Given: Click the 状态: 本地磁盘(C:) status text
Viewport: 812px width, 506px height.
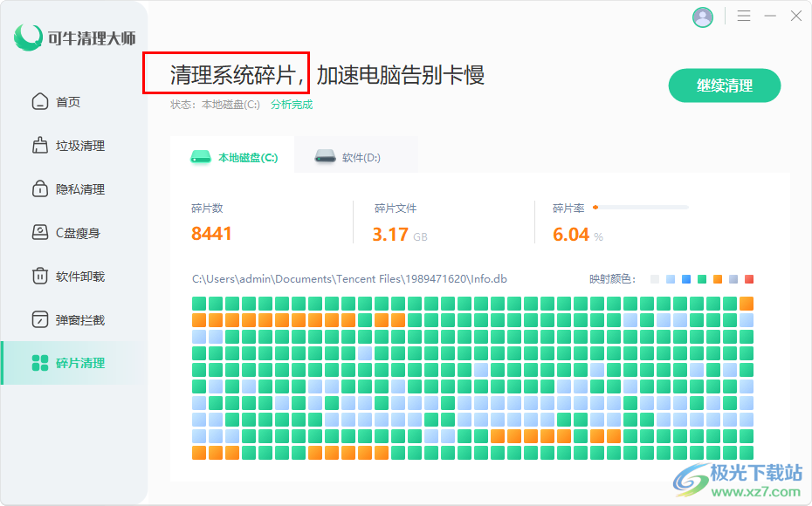Looking at the screenshot, I should [x=215, y=105].
